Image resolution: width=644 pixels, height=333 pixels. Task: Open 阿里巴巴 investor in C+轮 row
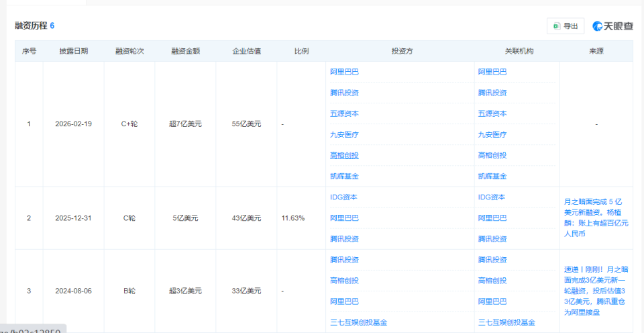pos(344,72)
